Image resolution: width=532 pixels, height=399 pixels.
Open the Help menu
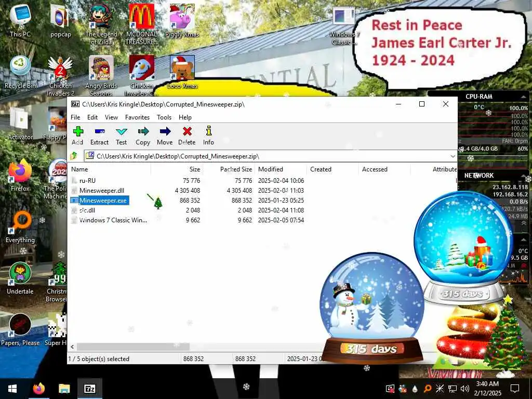pyautogui.click(x=185, y=117)
